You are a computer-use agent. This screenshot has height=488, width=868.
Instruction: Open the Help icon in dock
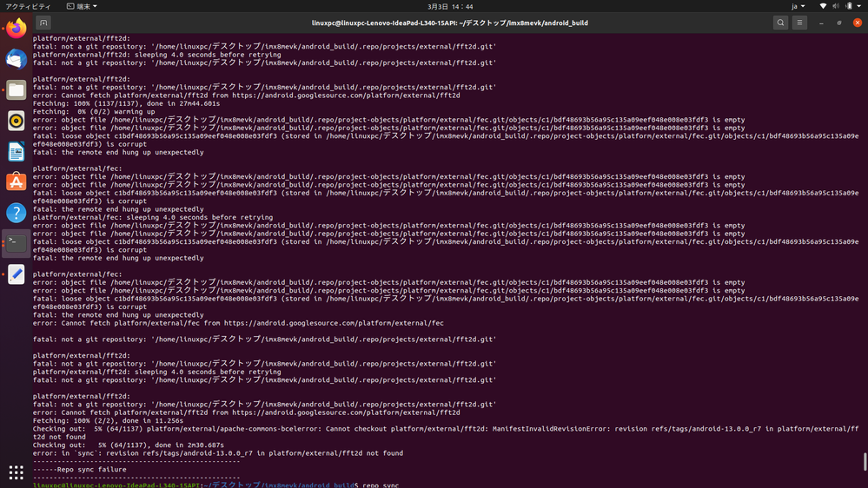coord(16,213)
